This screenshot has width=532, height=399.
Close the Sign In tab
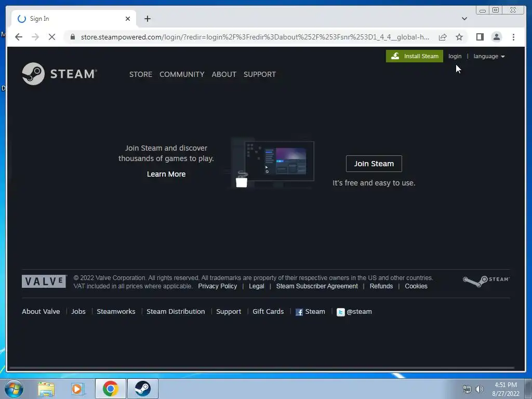tap(128, 19)
